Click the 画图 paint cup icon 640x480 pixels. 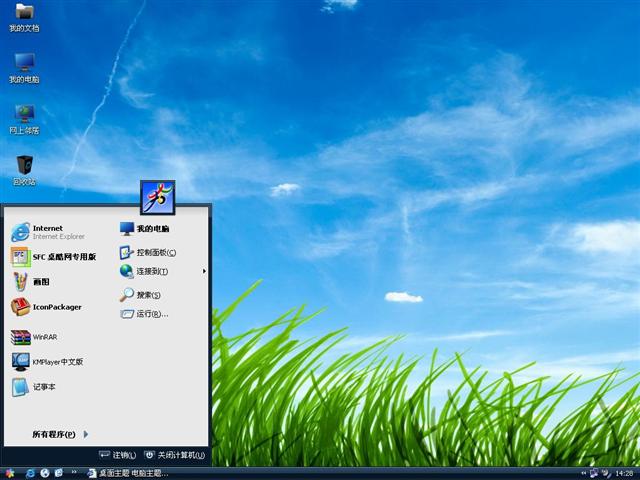[20, 282]
